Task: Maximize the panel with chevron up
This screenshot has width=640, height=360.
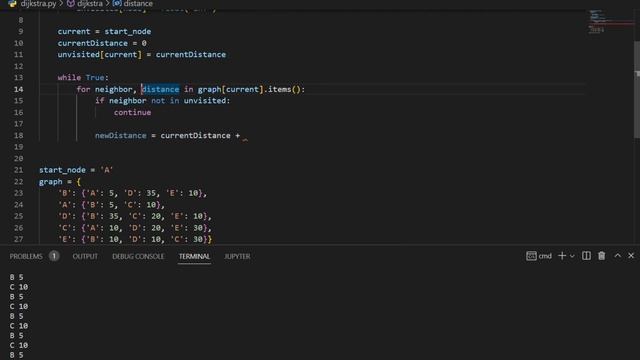Action: point(618,256)
